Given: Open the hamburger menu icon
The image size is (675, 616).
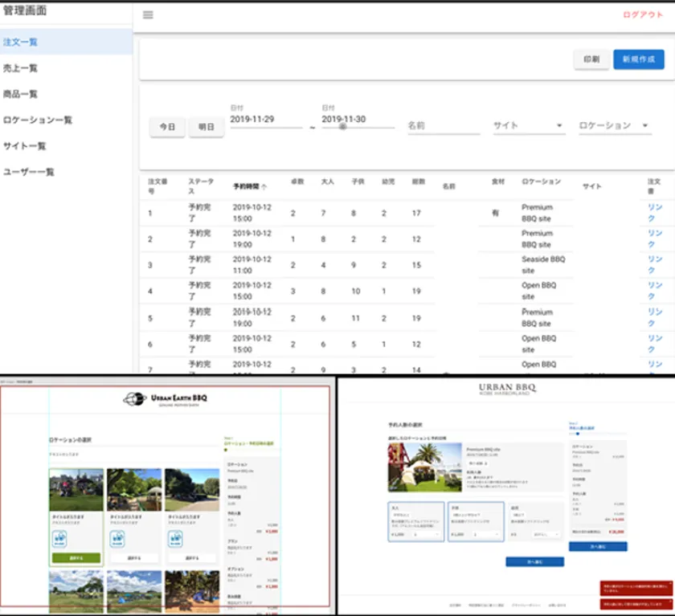Looking at the screenshot, I should coord(148,14).
